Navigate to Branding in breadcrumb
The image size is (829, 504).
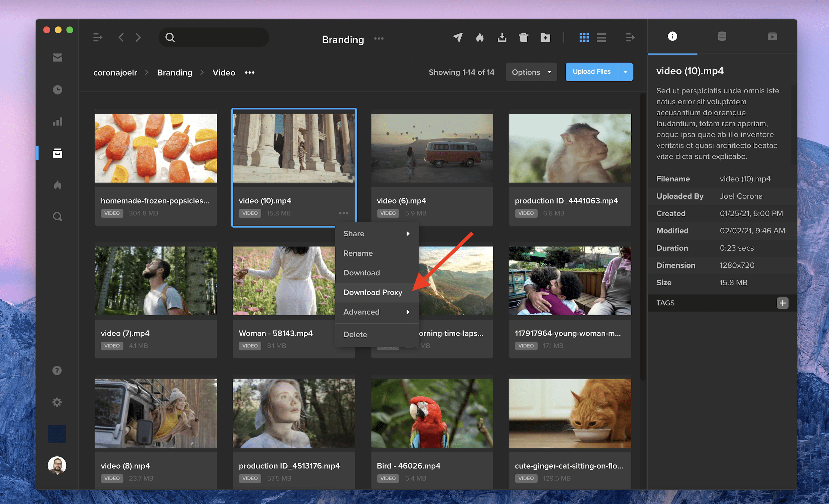175,73
